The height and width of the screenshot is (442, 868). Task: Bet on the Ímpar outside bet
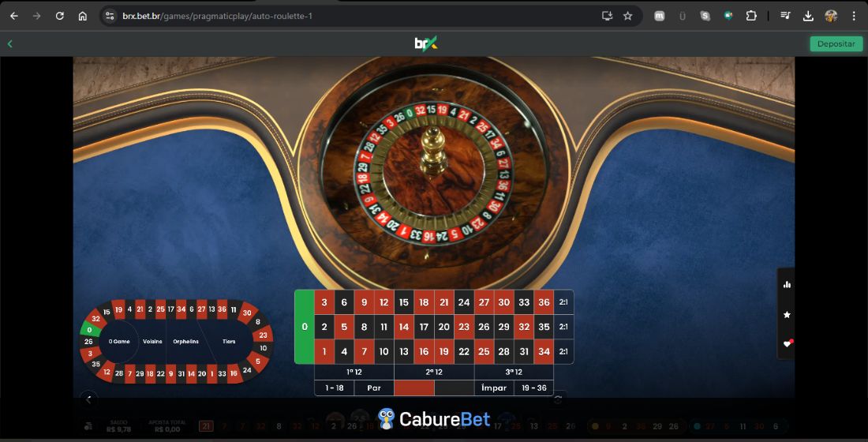(x=494, y=388)
